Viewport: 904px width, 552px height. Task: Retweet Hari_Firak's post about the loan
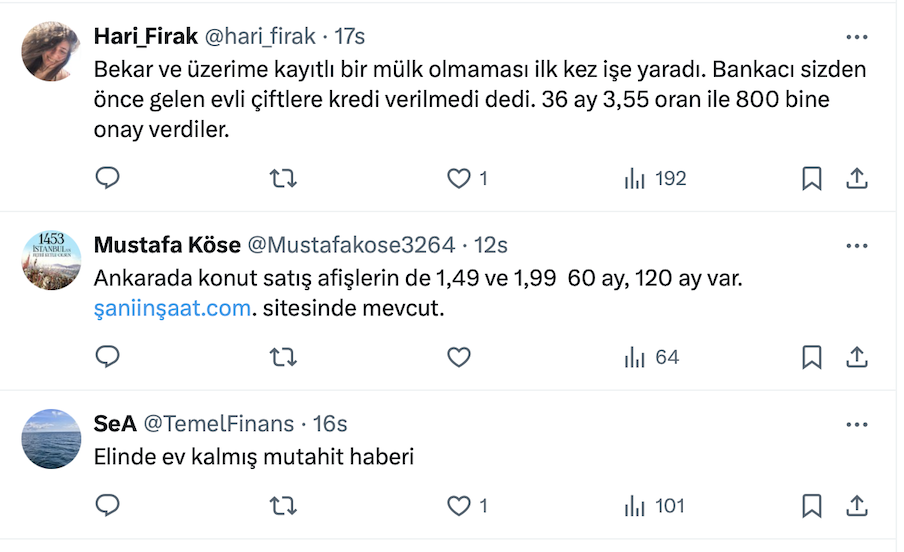pos(283,179)
